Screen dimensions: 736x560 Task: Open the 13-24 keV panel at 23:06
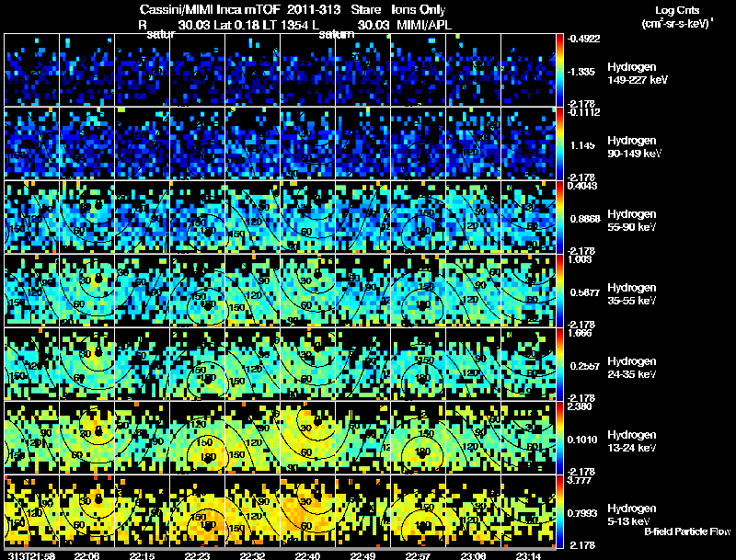[x=473, y=438]
